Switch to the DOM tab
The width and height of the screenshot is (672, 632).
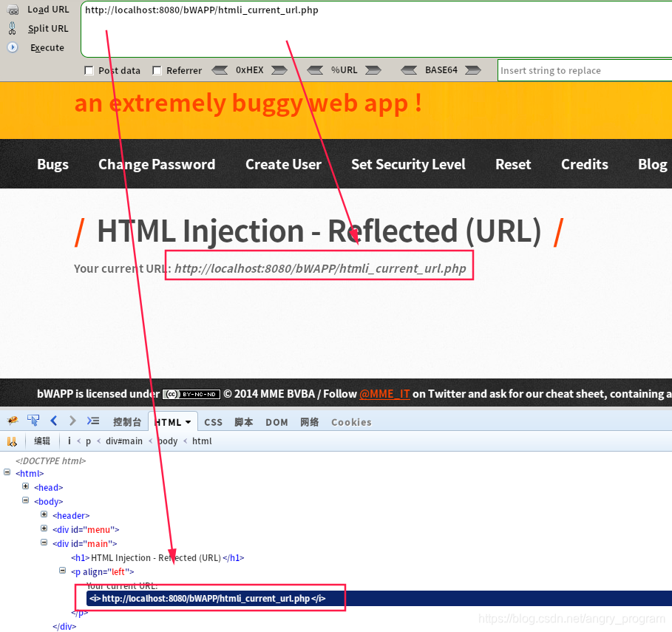276,422
